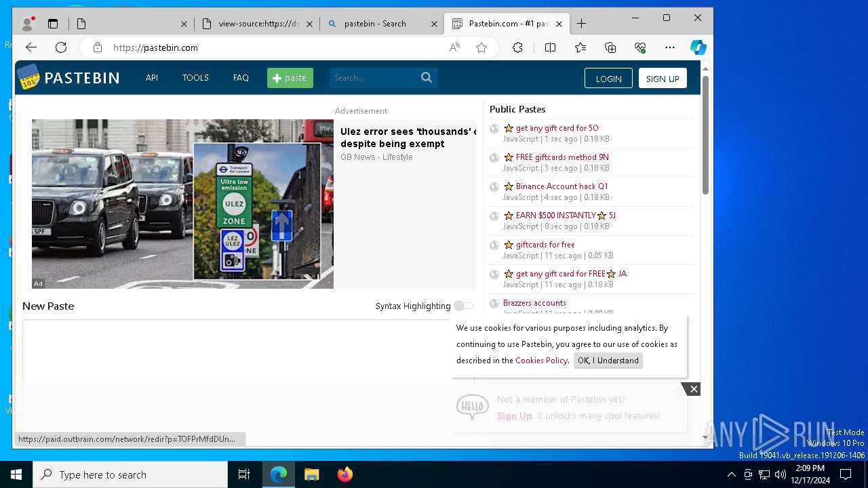Close the Pastebin.com tab

(559, 24)
